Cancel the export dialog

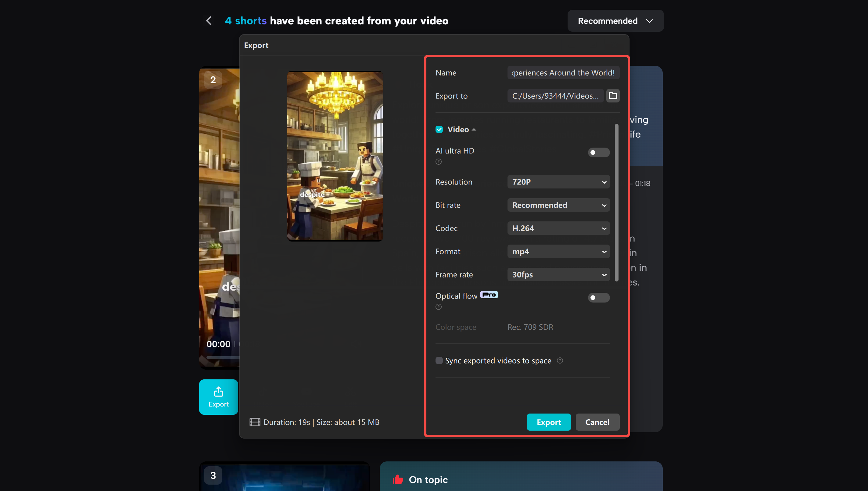click(x=597, y=422)
